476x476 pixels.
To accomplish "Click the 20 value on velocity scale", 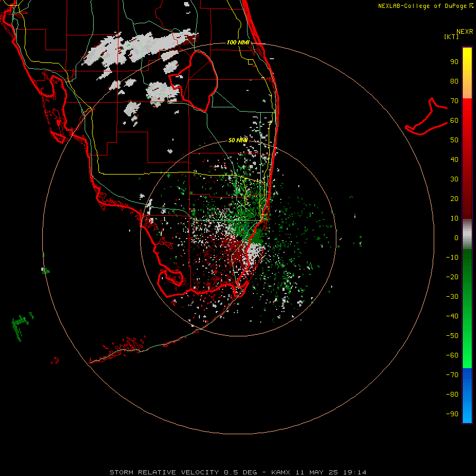I will (x=454, y=198).
